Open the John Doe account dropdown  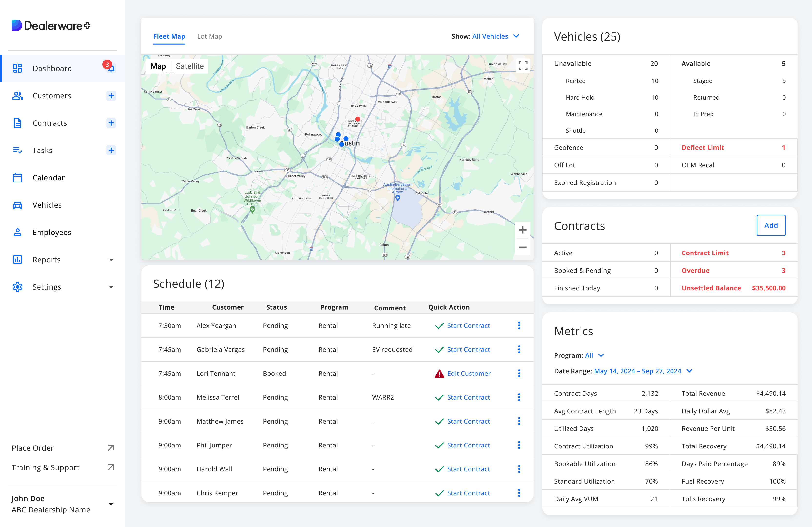point(111,504)
